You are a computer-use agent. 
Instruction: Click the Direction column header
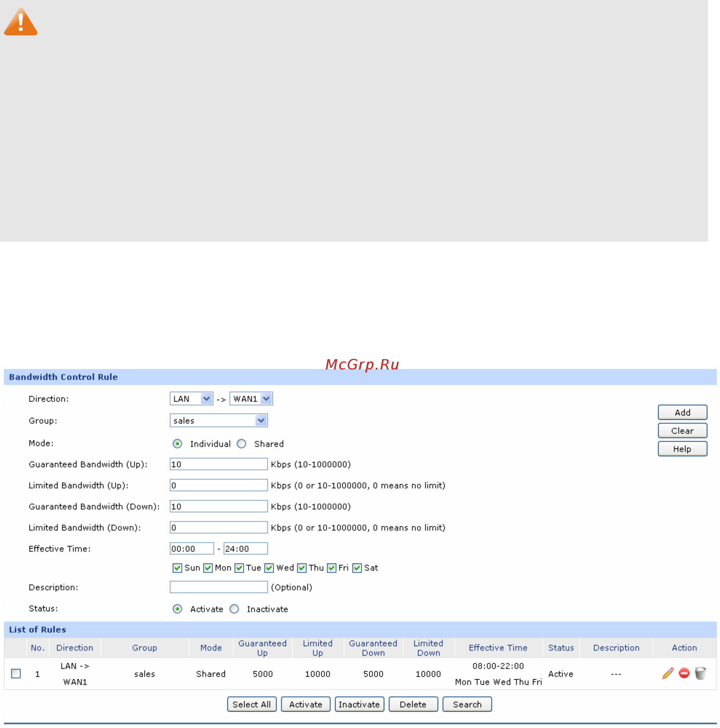point(74,648)
